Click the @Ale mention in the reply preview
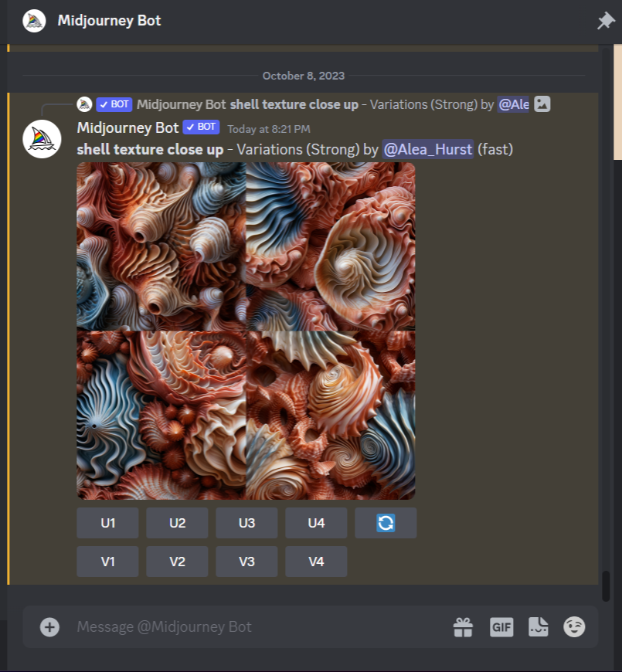622x672 pixels. click(x=513, y=104)
